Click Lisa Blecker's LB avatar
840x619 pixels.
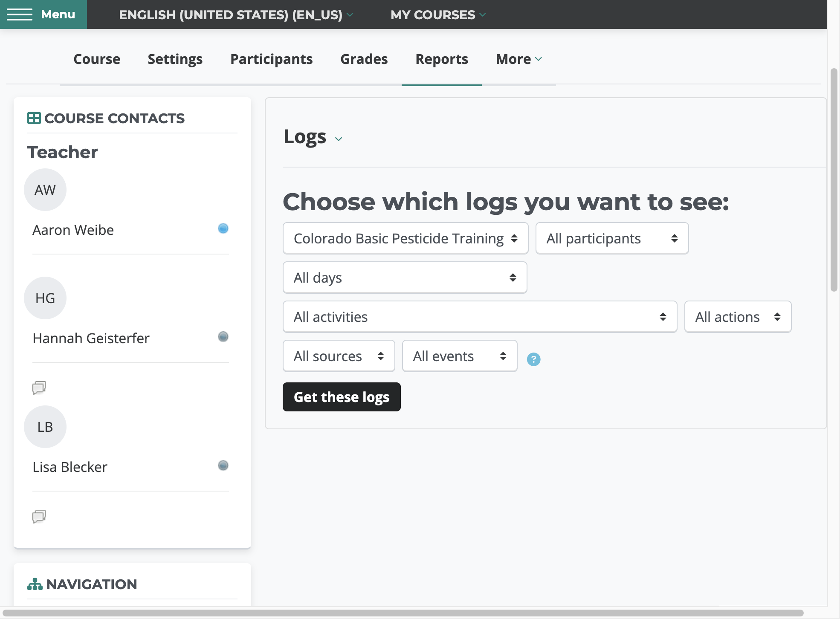[x=45, y=427]
